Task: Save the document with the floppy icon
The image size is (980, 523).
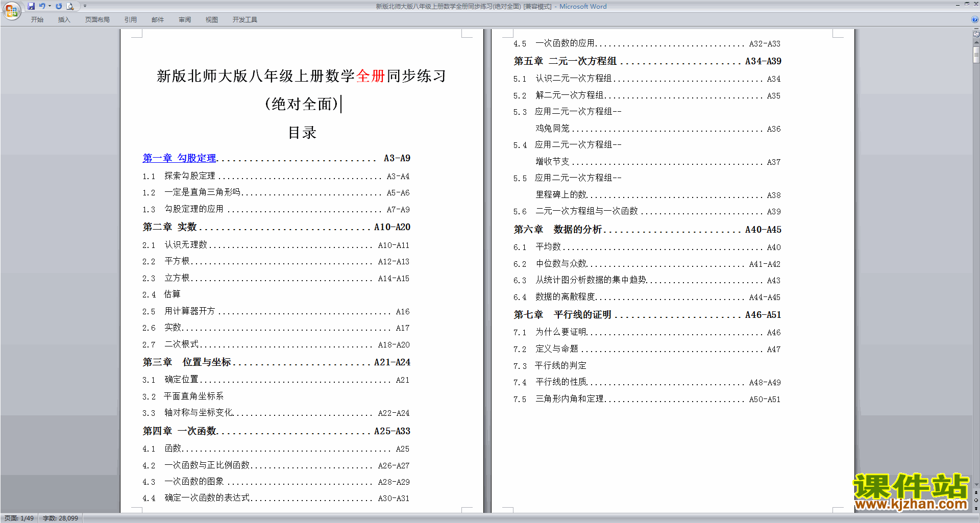Action: pyautogui.click(x=31, y=6)
